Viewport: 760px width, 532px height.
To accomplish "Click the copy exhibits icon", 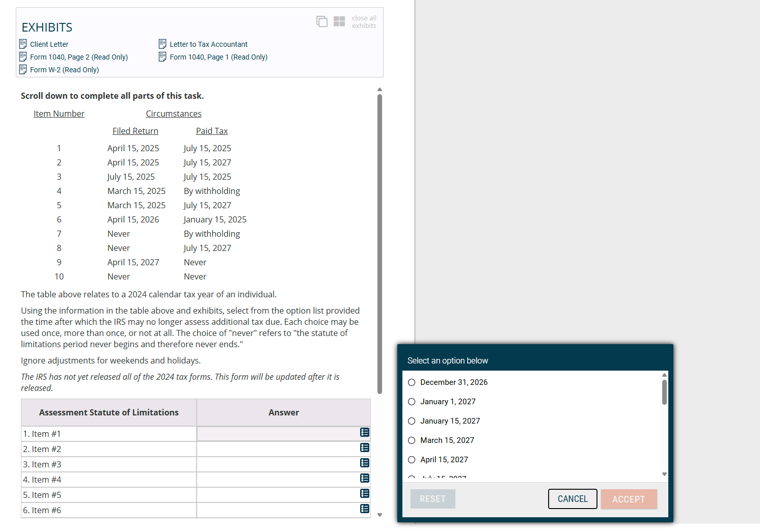I will tap(322, 21).
